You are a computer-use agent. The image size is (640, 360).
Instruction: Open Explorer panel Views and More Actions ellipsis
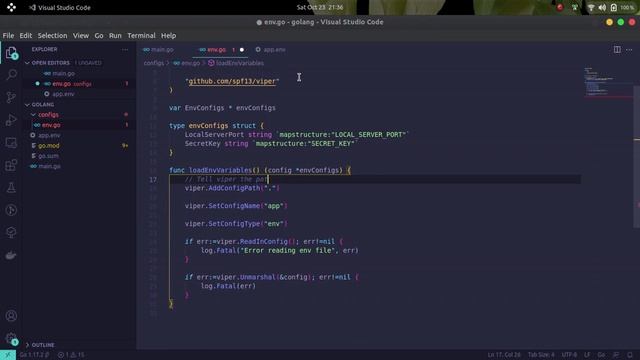pos(125,49)
